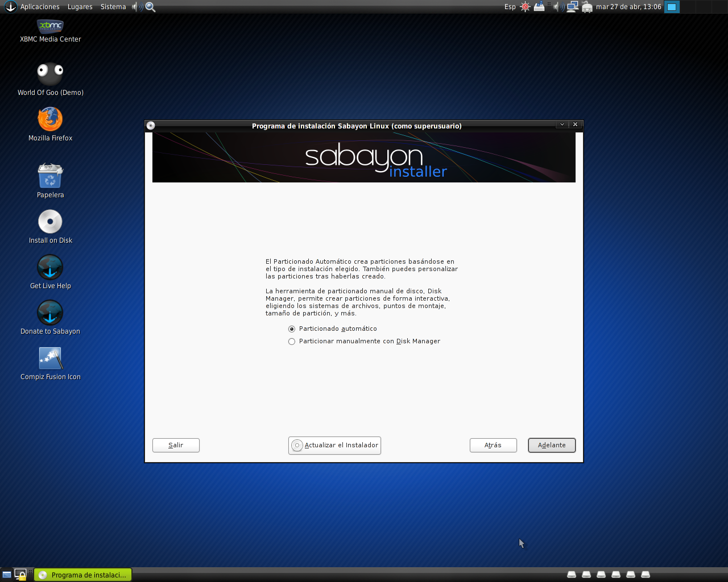Click the USB device tray icon
728x582 pixels.
[587, 7]
